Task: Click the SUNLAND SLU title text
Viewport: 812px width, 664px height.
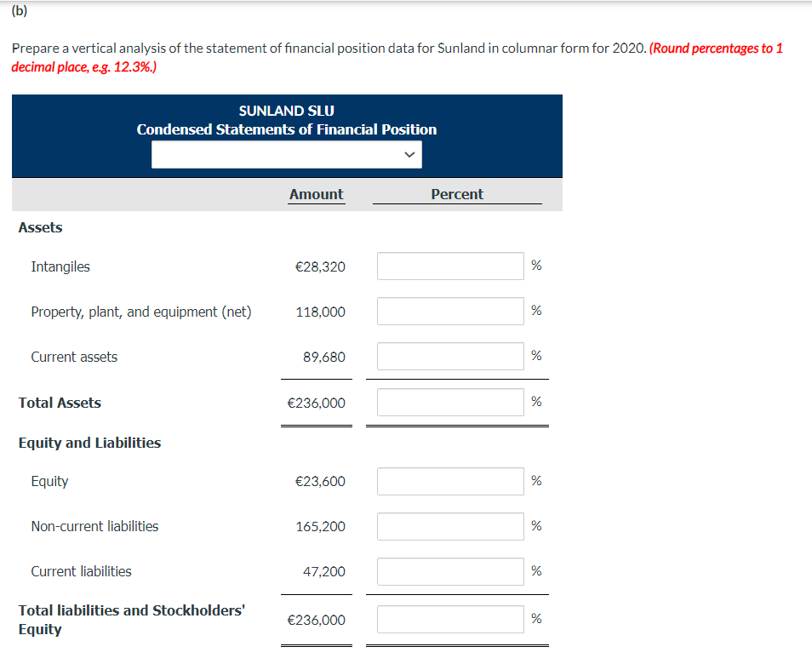Action: (x=286, y=111)
